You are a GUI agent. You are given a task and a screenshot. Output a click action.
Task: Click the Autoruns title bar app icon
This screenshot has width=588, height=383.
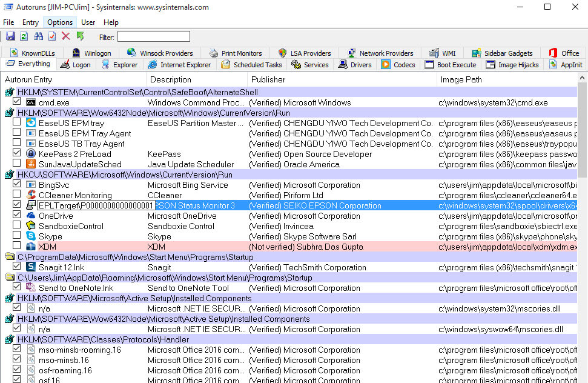click(8, 7)
